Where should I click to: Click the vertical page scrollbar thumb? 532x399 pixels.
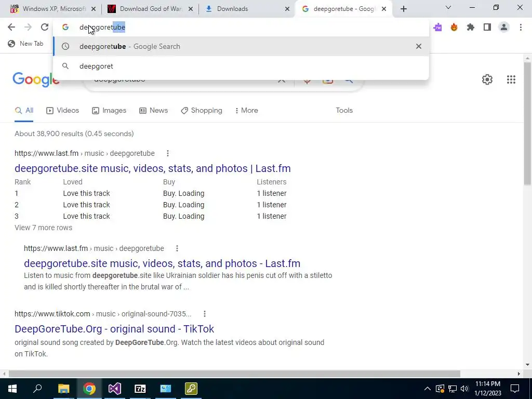coord(527,123)
